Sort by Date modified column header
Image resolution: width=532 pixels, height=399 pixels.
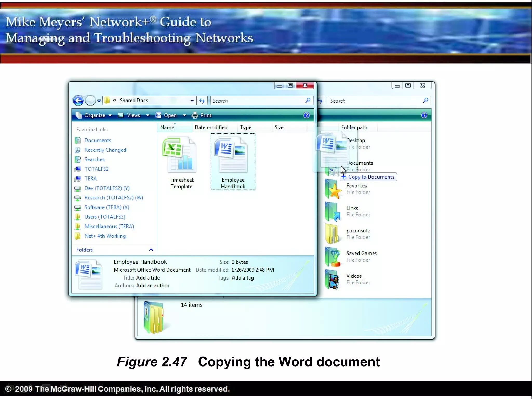point(211,127)
